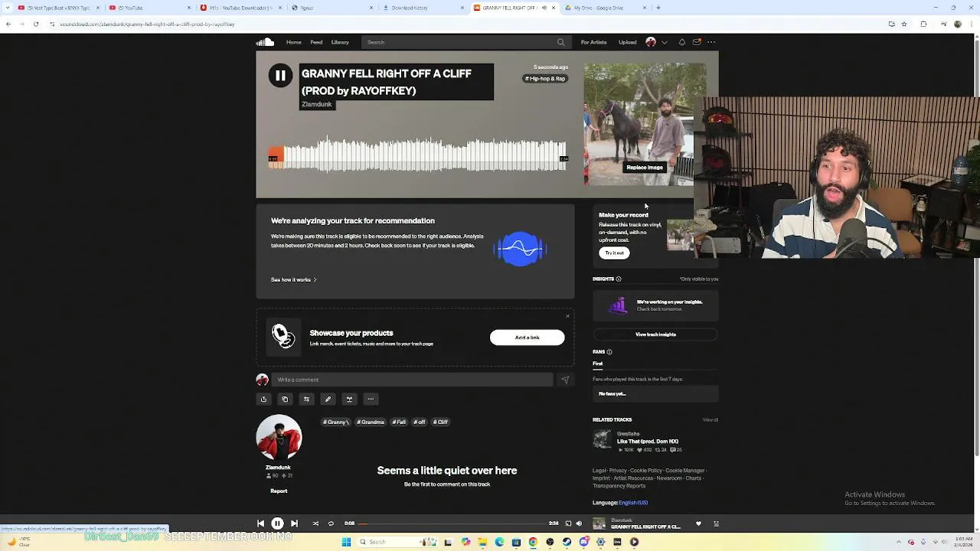Viewport: 980px width, 551px height.
Task: Mute the tab via the speaker icon
Action: tap(544, 8)
